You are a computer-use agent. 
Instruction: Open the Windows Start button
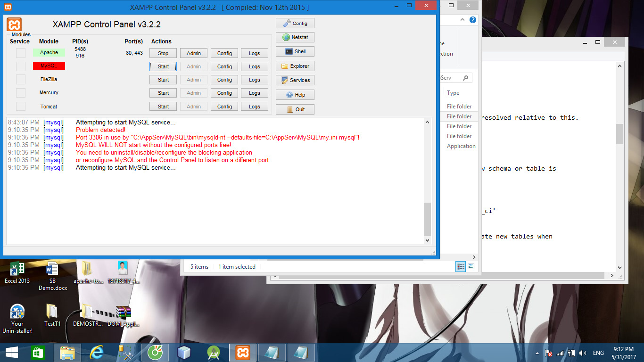click(x=11, y=353)
